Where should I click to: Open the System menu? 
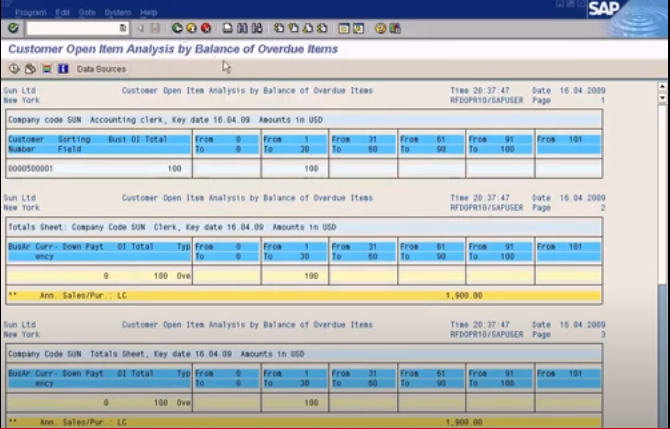click(x=118, y=12)
